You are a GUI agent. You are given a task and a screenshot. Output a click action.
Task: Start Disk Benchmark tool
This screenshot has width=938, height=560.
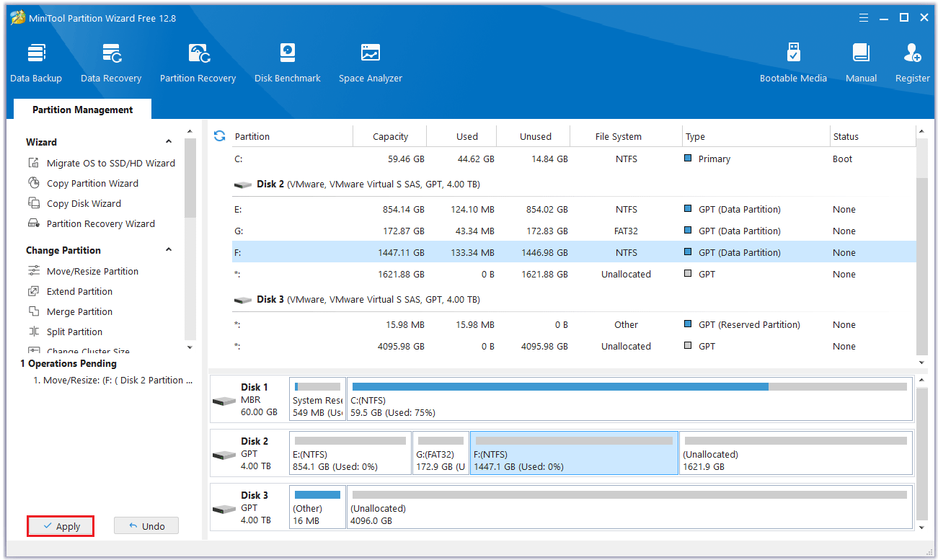[x=288, y=63]
